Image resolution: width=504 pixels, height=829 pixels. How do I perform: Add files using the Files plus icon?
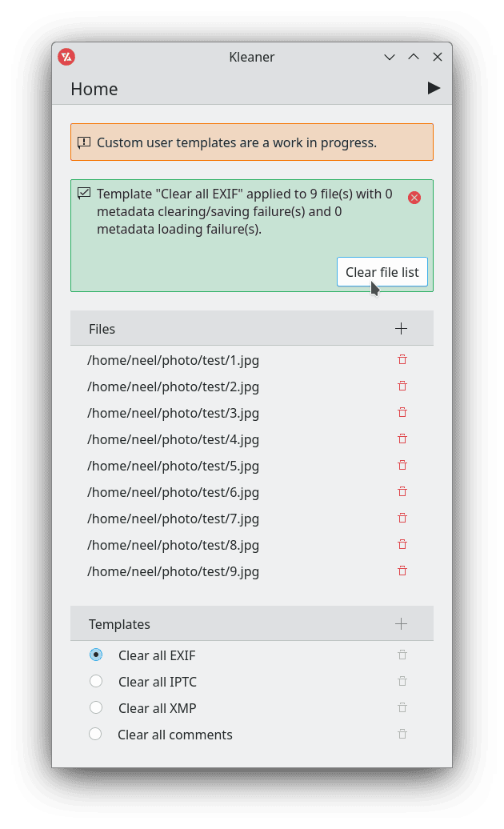point(401,329)
